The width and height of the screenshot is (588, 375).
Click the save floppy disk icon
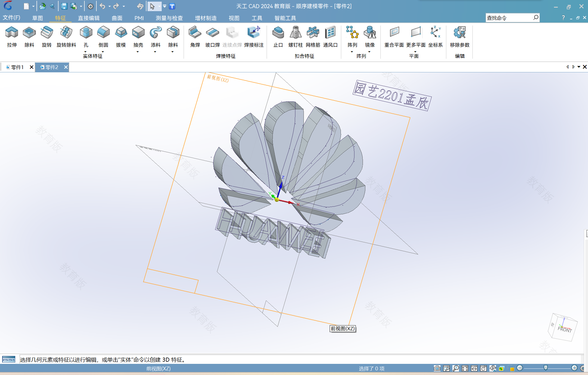[x=64, y=6]
